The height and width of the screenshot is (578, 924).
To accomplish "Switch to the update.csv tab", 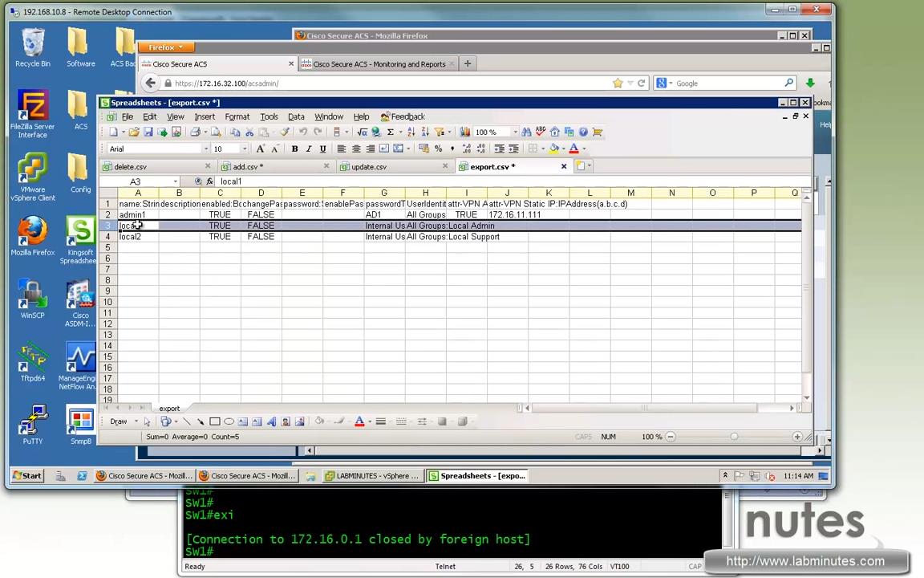I will (x=395, y=167).
